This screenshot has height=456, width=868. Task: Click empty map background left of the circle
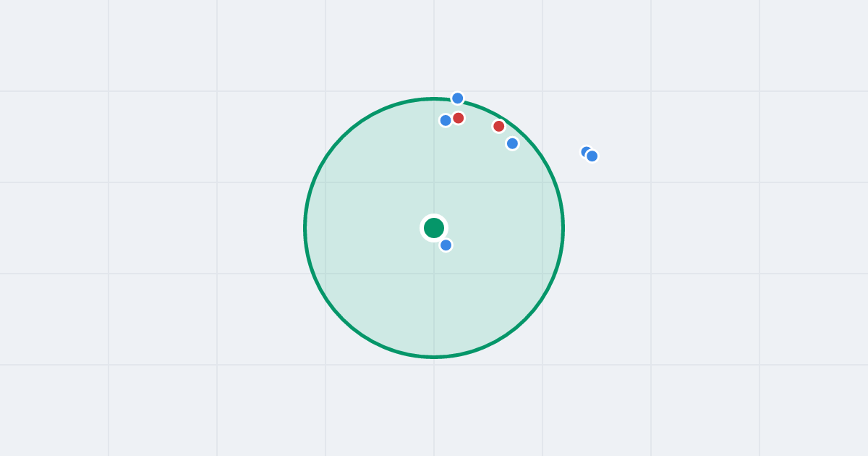pos(181,228)
